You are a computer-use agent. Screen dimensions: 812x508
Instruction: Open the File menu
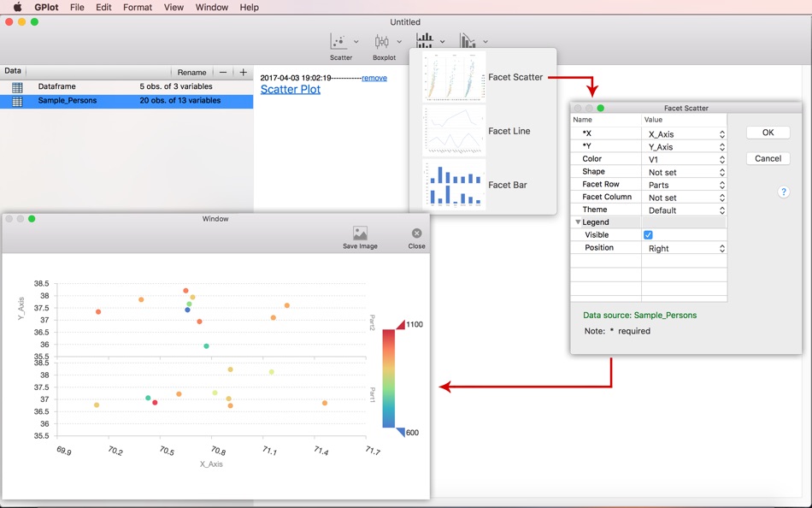(77, 7)
